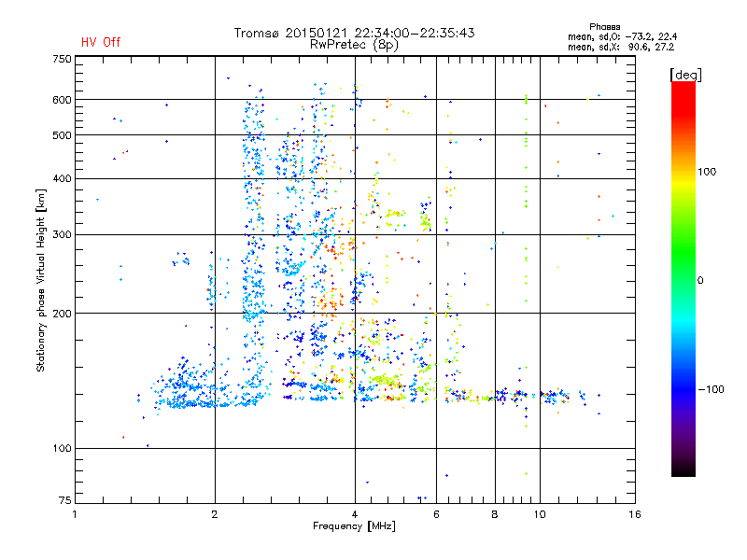Click the x-axis '6' tick label
Image resolution: width=747 pixels, height=560 pixels.
[436, 514]
